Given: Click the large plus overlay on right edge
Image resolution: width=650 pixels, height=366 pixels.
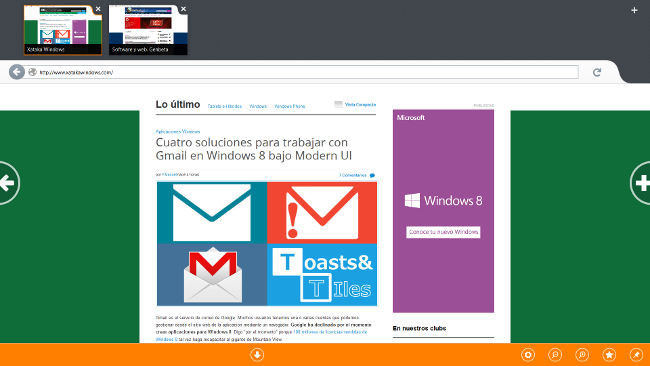Looking at the screenshot, I should tap(640, 183).
